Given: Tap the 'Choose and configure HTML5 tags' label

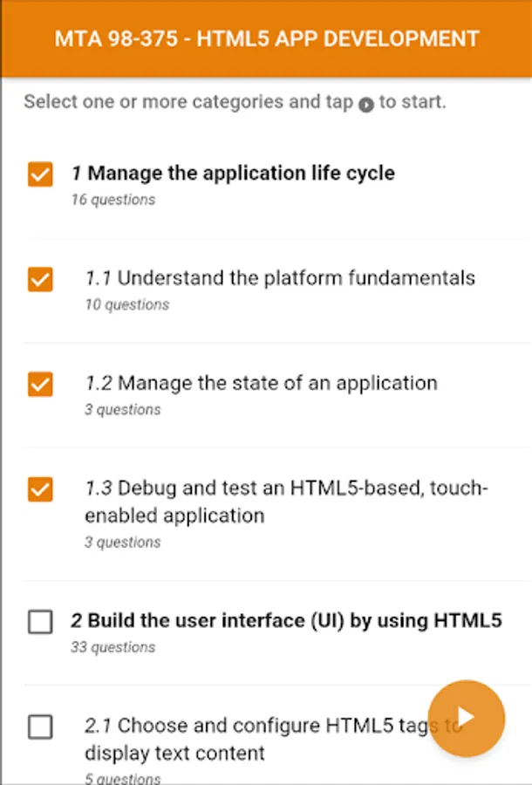Looking at the screenshot, I should 262,738.
